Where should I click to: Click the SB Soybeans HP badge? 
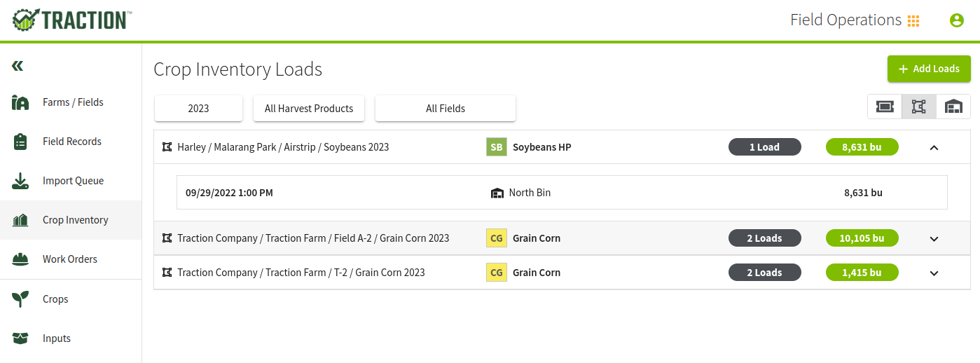(x=497, y=147)
